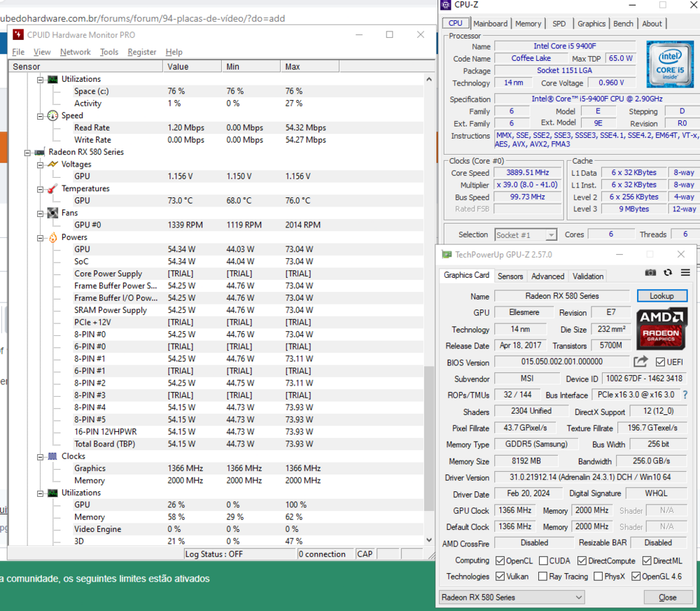Click Fans icon in sensor tree

pos(52,213)
